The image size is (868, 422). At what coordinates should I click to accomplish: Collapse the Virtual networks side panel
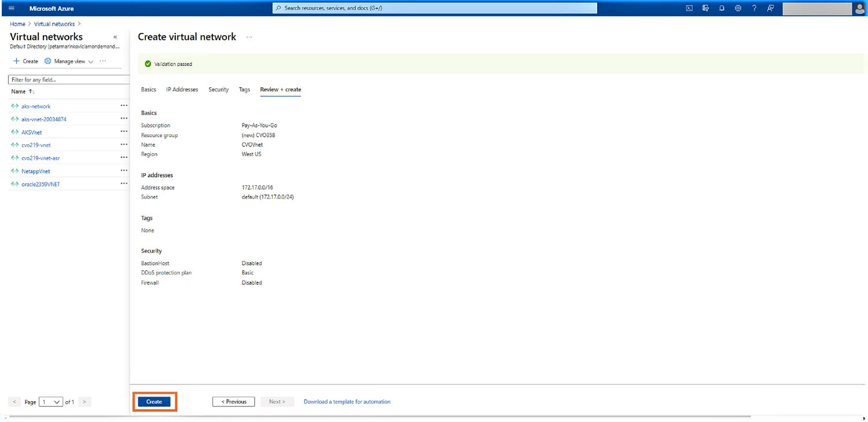coord(115,37)
